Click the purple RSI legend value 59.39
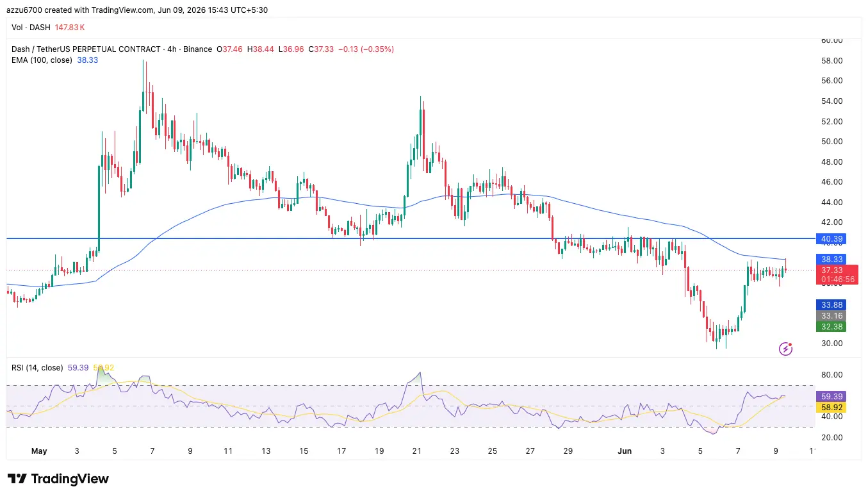 click(78, 368)
